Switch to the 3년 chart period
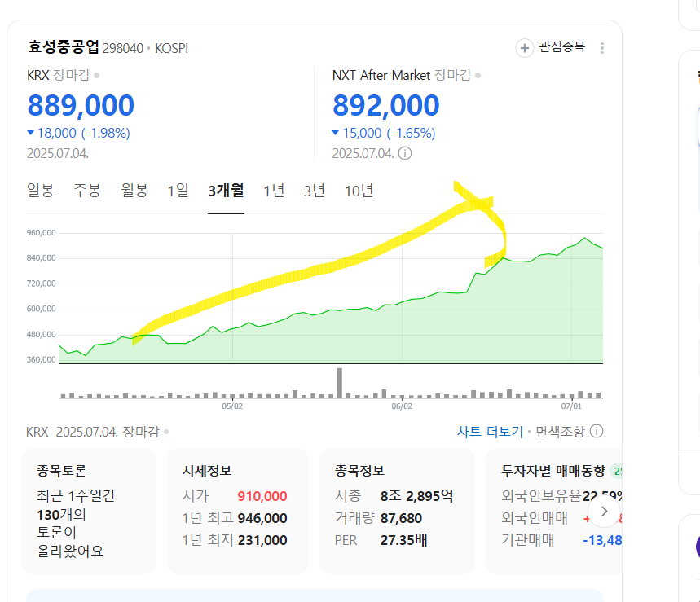The image size is (700, 602). (315, 191)
